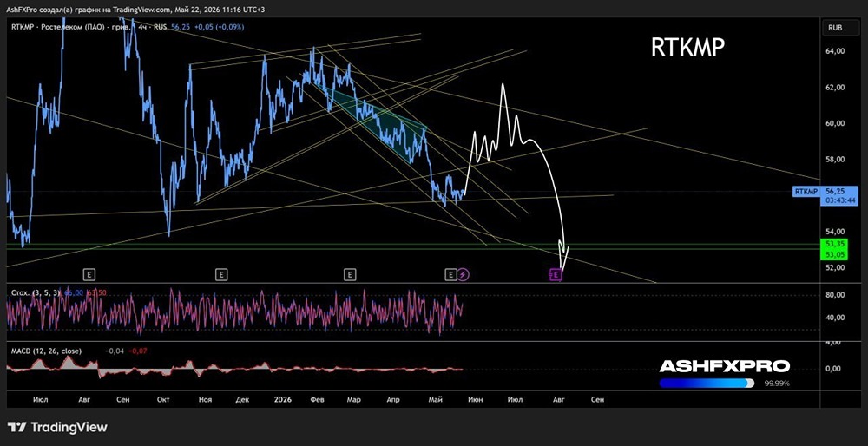This screenshot has width=868, height=446.
Task: Click the 54,00 price axis label
Action: pos(835,232)
